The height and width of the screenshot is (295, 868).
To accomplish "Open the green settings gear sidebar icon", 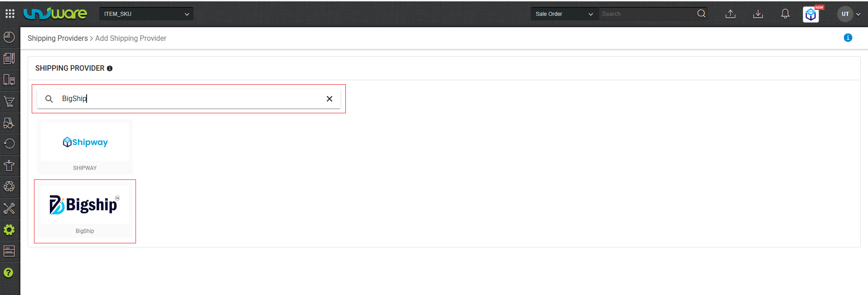I will tap(9, 230).
